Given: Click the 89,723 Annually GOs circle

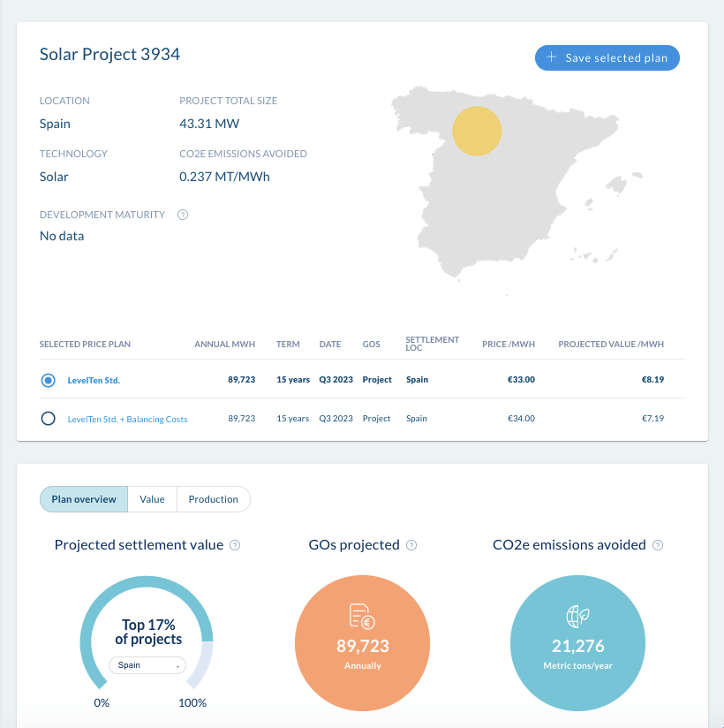Looking at the screenshot, I should point(362,643).
